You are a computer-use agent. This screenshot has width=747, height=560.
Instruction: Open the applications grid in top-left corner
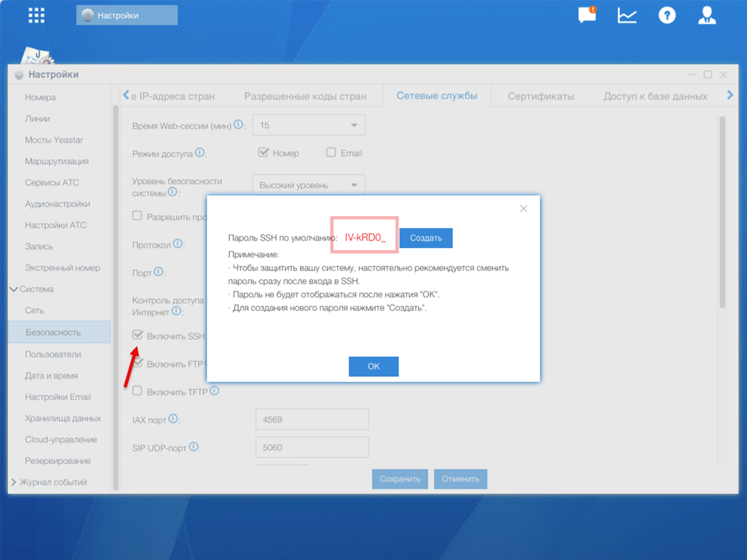click(x=35, y=15)
